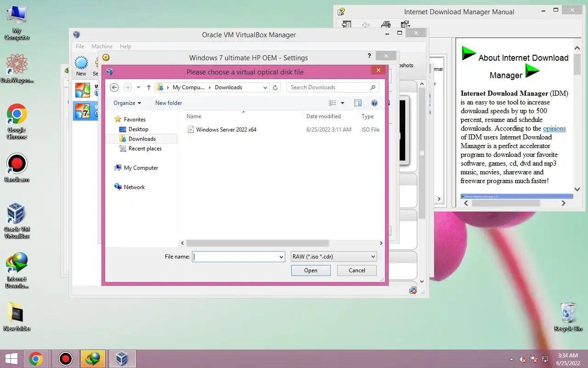588x368 pixels.
Task: Show the preview pane
Action: point(358,103)
